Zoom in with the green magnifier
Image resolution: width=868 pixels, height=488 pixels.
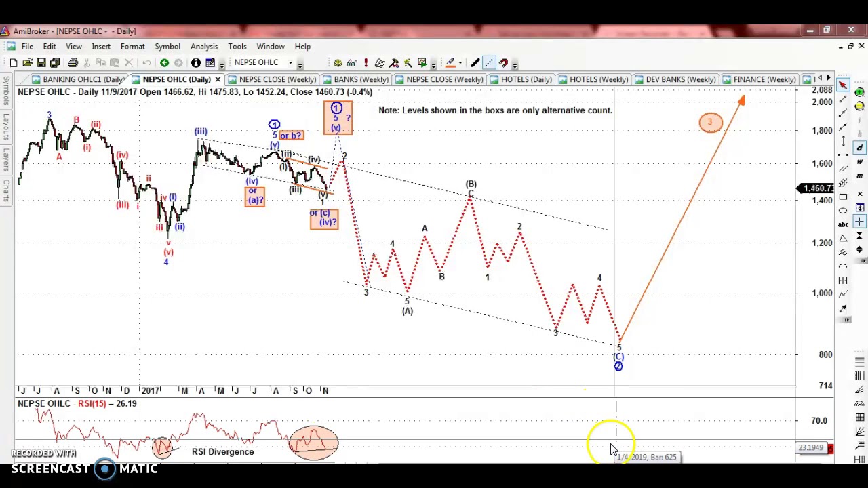click(859, 92)
